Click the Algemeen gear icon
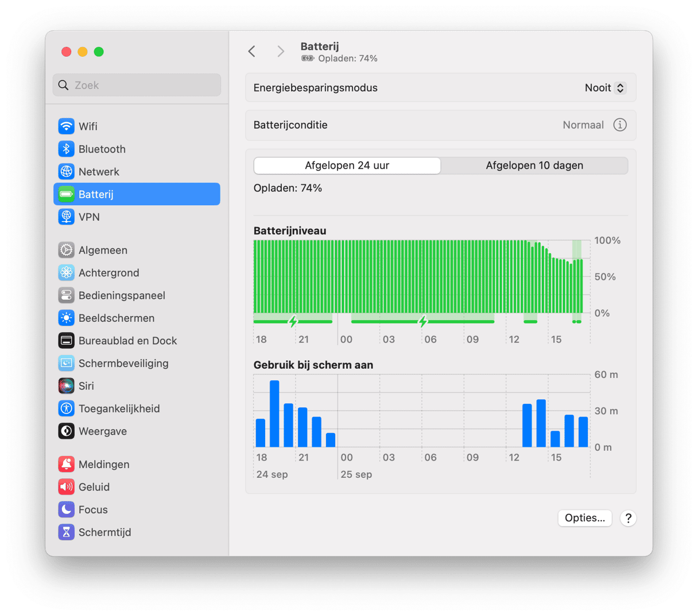Viewport: 698px width, 616px height. tap(67, 250)
